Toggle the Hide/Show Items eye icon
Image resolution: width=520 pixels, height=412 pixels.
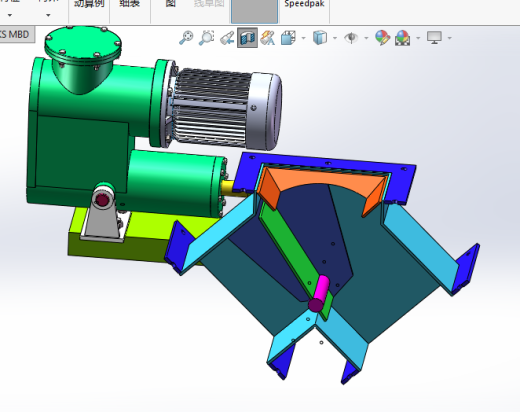(351, 38)
